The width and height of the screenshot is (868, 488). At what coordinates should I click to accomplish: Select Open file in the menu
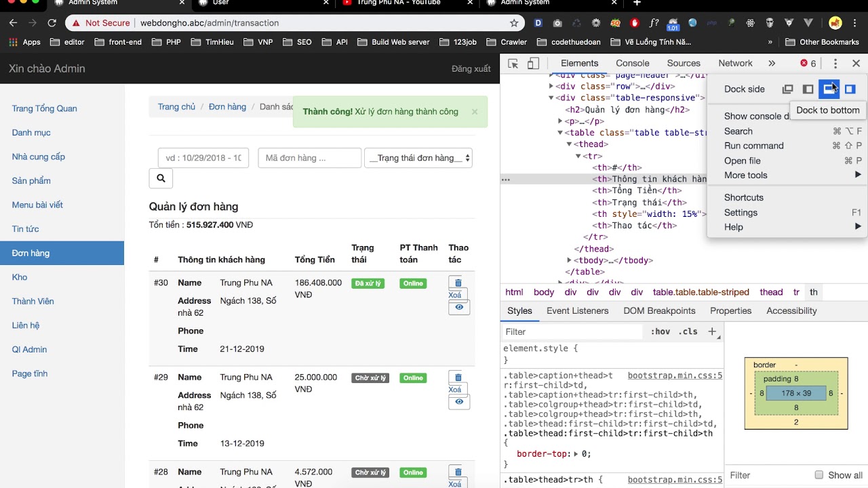click(787, 161)
